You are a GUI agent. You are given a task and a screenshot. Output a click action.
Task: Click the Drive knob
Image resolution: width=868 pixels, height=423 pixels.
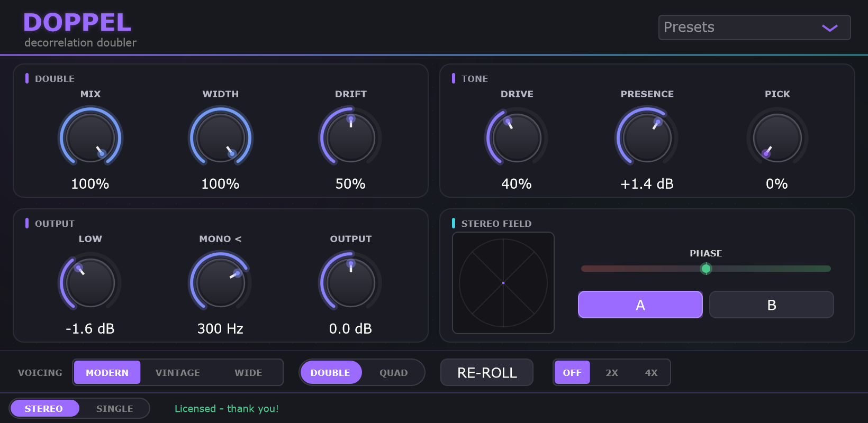(517, 138)
